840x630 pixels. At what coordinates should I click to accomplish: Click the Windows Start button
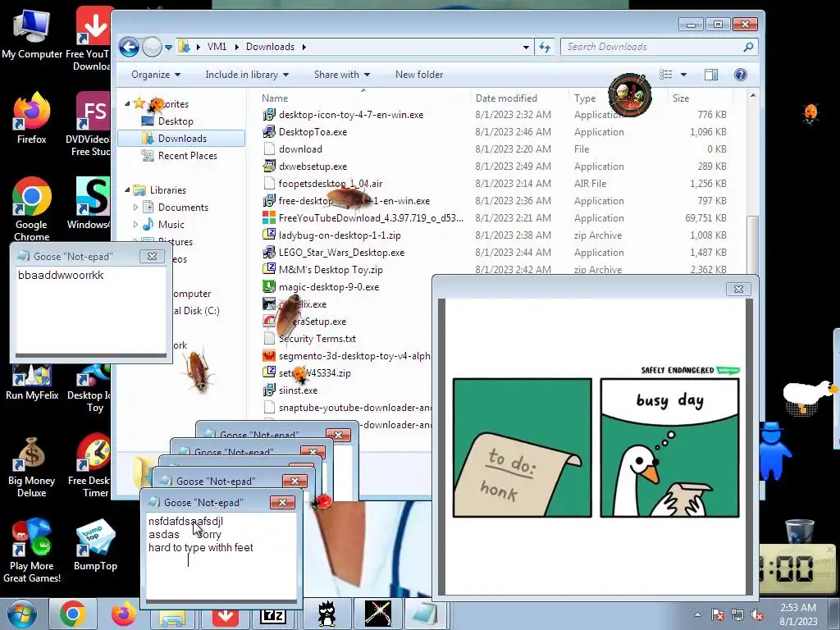coord(21,614)
